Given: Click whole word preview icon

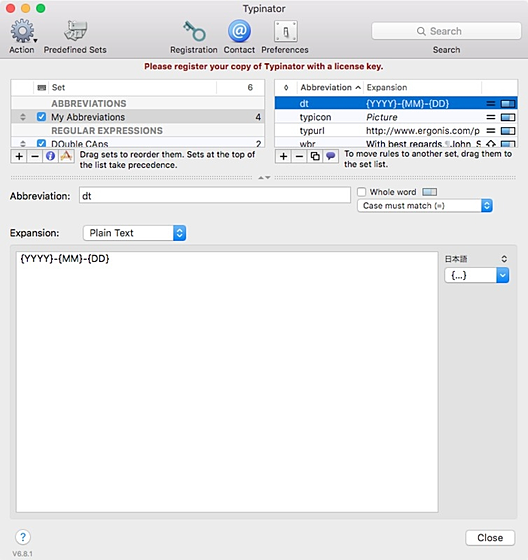Looking at the screenshot, I should point(429,192).
